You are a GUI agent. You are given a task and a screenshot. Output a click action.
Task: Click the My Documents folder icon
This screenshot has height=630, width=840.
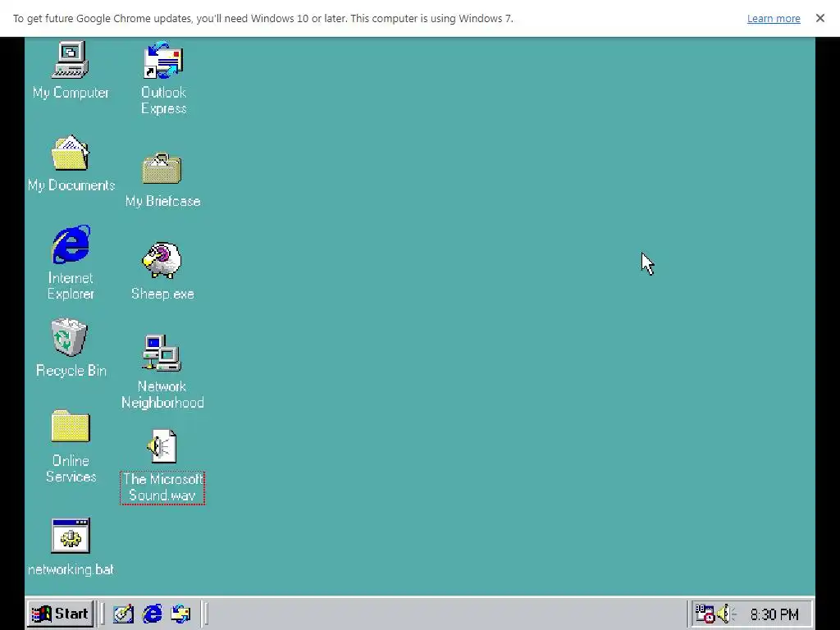click(71, 153)
